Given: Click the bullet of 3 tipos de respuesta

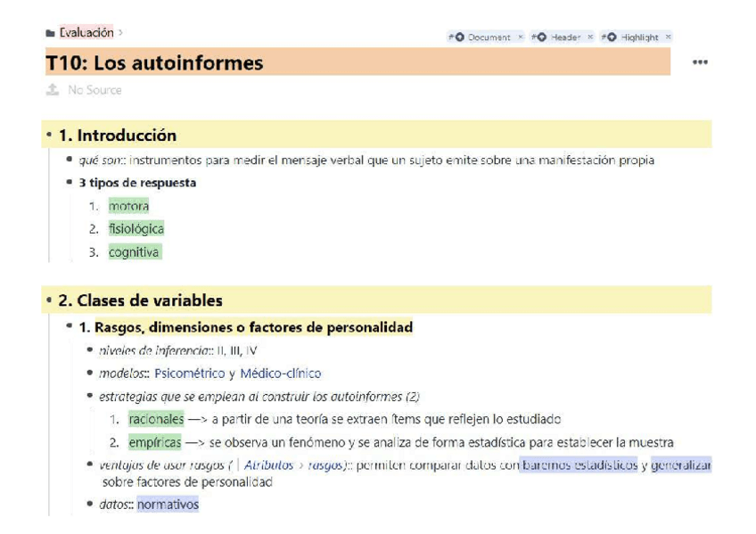Looking at the screenshot, I should tap(70, 182).
